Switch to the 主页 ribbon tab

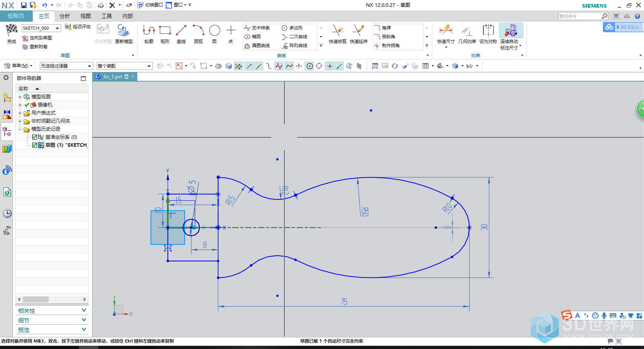[44, 16]
